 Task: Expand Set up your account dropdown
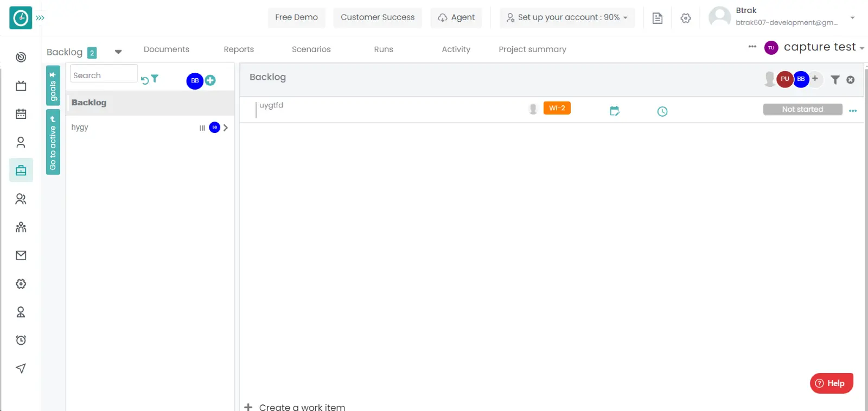point(567,17)
